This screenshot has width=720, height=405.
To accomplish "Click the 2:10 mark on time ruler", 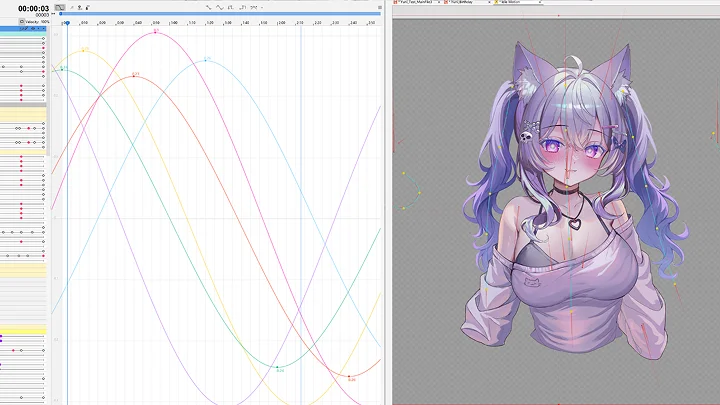I will coord(300,22).
